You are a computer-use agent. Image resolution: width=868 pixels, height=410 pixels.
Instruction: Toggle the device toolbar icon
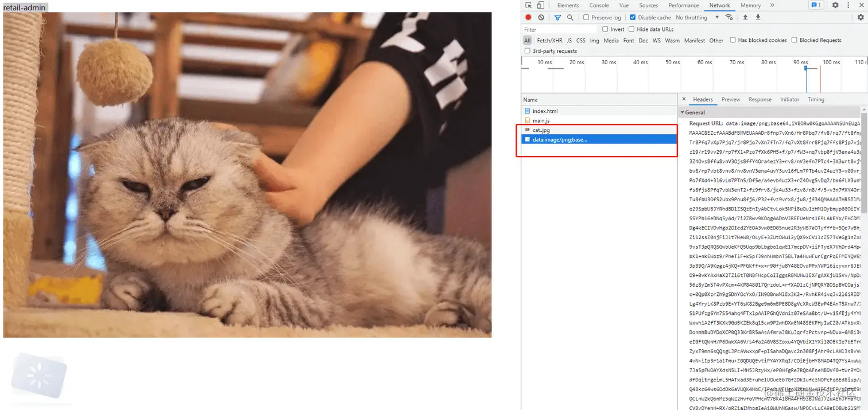[540, 5]
